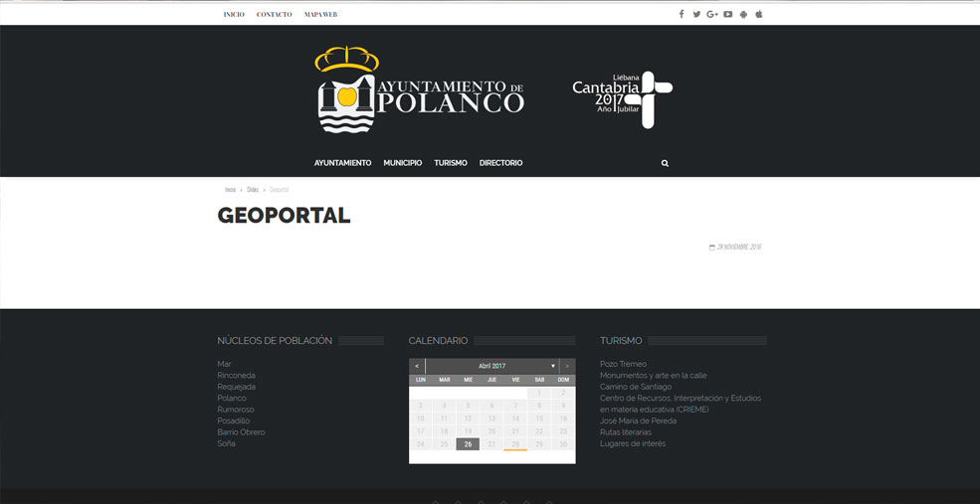This screenshot has width=980, height=504.
Task: Click the Google Plus icon
Action: [712, 14]
